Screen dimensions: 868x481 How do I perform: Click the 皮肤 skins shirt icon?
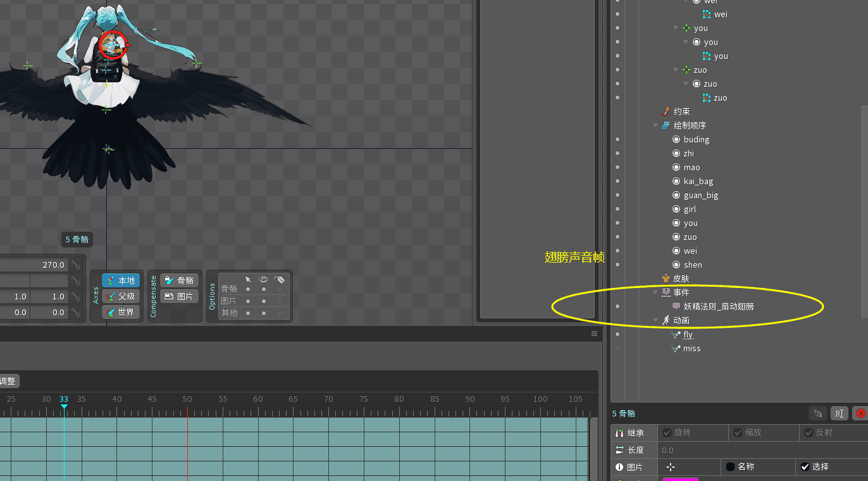coord(666,278)
